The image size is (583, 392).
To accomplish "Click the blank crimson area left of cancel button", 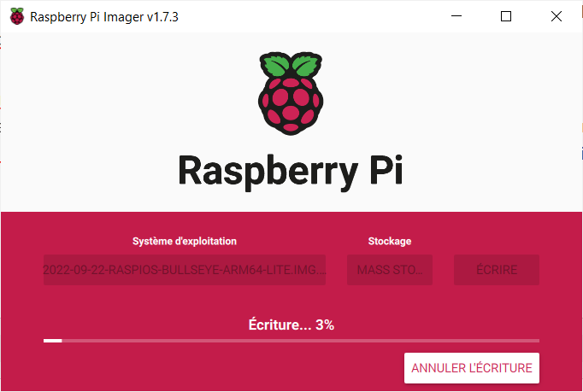I will pos(223,368).
